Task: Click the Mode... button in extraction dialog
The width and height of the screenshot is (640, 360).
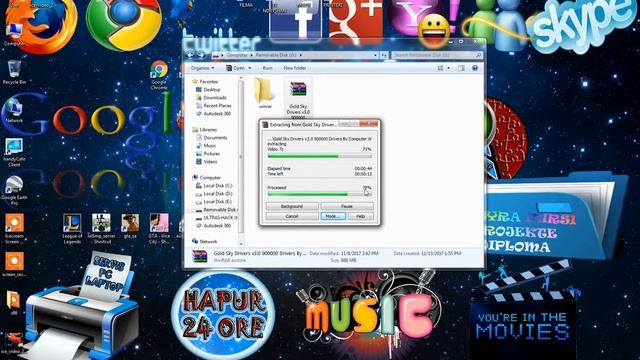Action: point(333,216)
